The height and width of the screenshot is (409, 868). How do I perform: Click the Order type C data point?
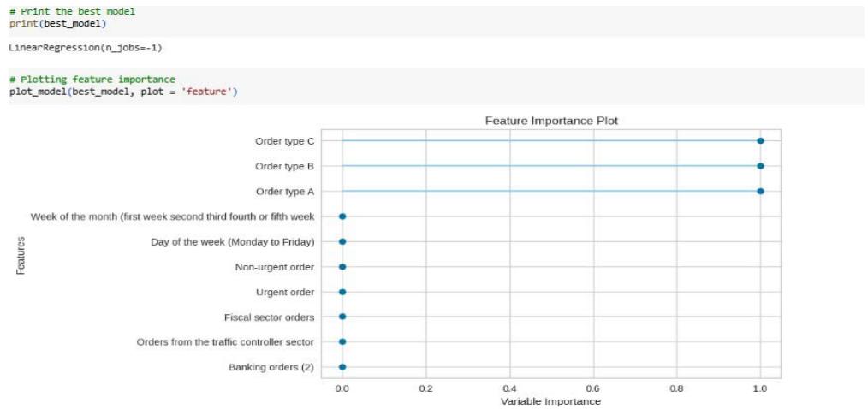pyautogui.click(x=760, y=141)
